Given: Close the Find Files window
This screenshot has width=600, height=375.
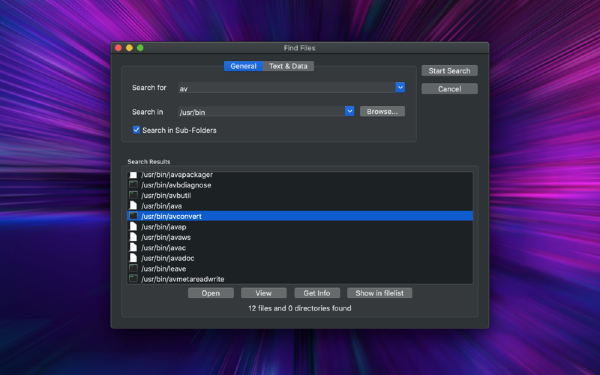Looking at the screenshot, I should pos(118,48).
